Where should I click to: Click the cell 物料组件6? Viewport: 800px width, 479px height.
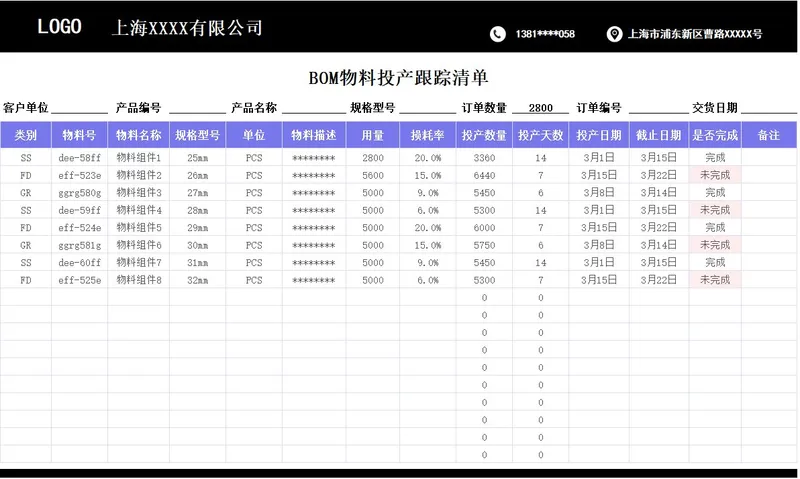tap(138, 245)
